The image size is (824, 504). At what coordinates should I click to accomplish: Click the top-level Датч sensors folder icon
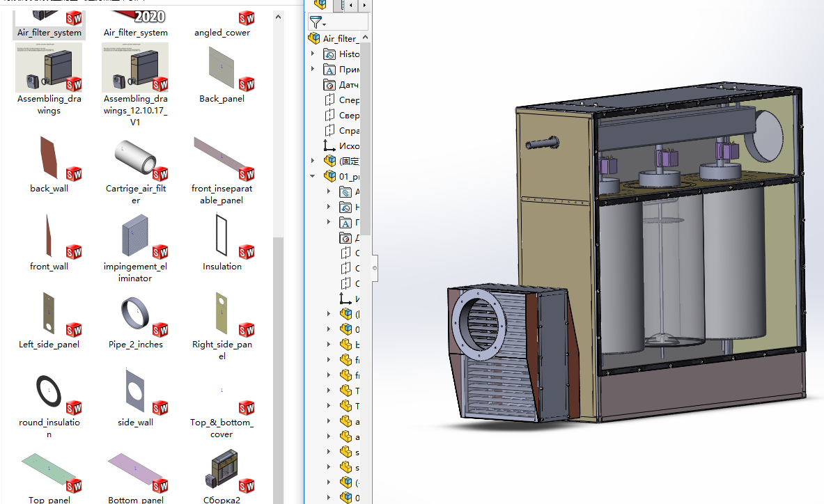329,85
